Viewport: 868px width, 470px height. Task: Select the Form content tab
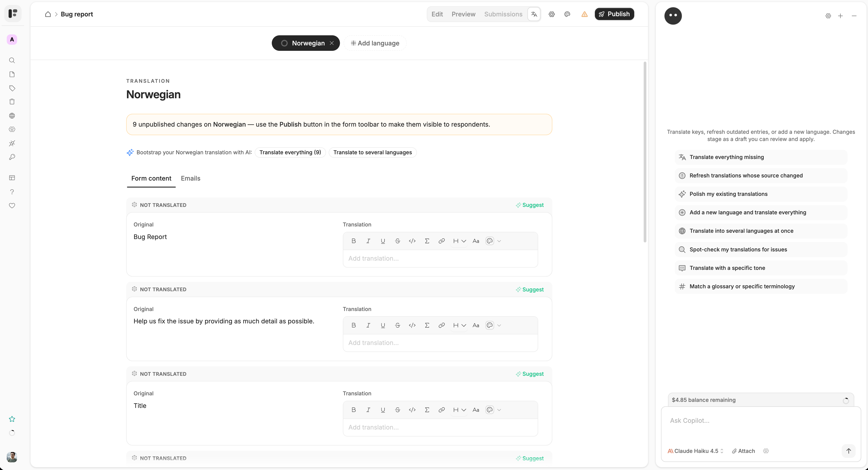click(151, 178)
